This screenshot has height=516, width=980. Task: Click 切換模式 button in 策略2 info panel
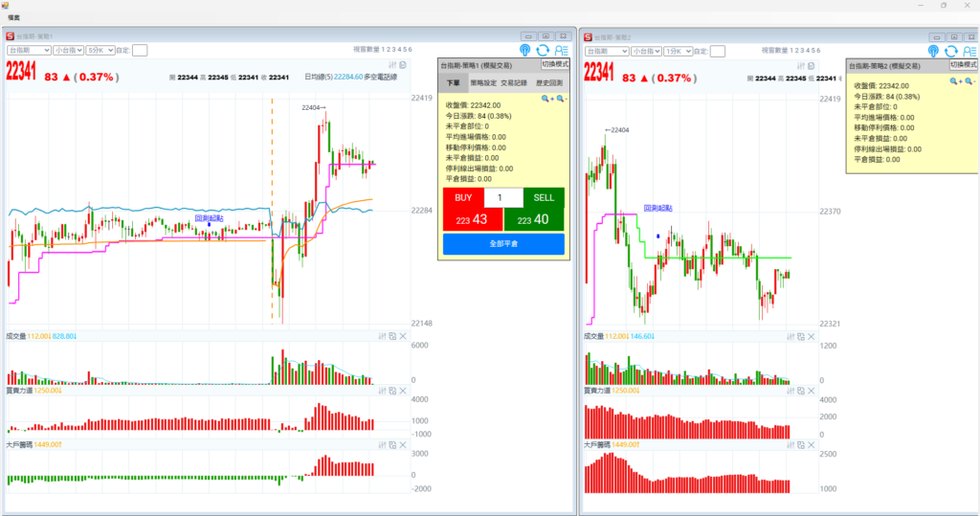click(x=963, y=65)
